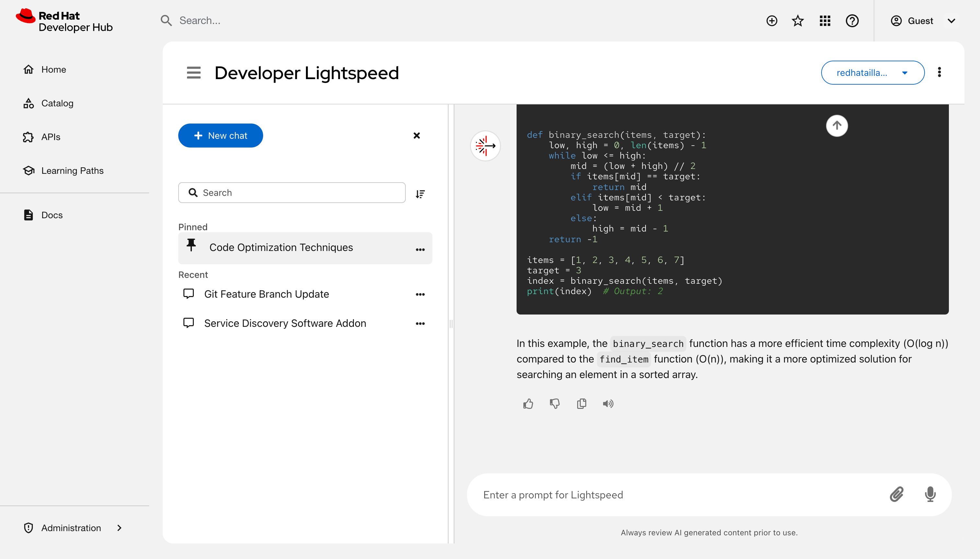Select the thumbs up feedback icon
The width and height of the screenshot is (980, 559).
tap(528, 403)
